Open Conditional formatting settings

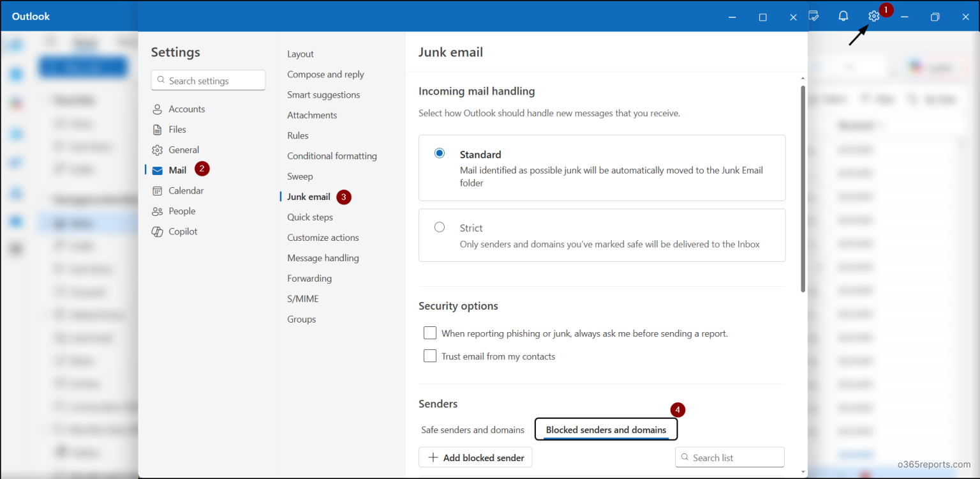point(332,156)
